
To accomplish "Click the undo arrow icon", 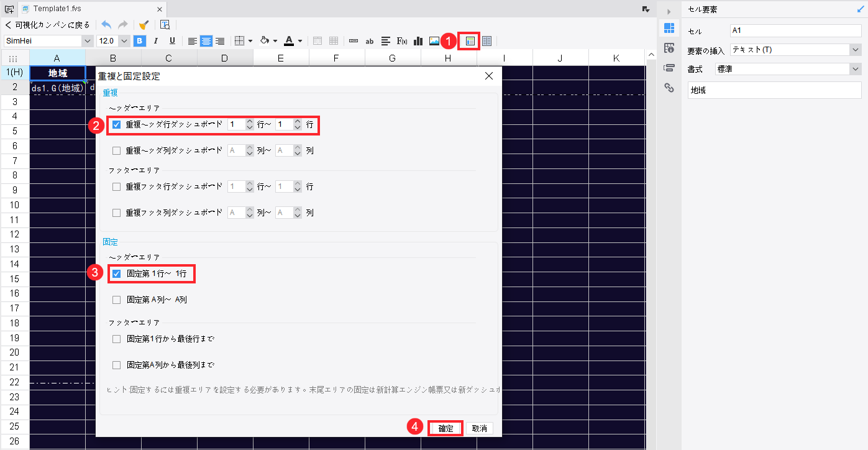I will pyautogui.click(x=106, y=25).
